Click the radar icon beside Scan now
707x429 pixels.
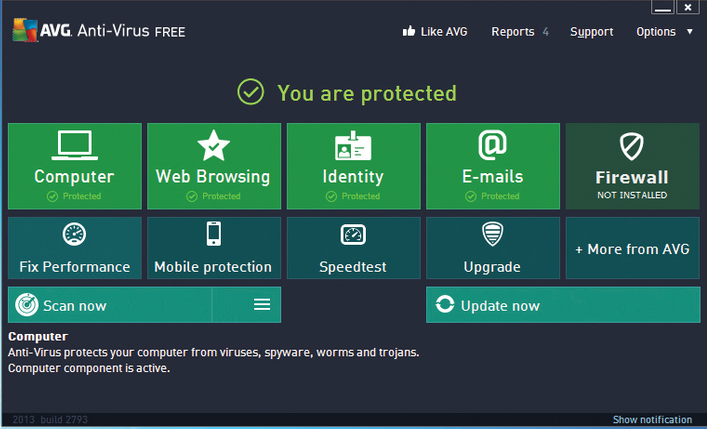click(27, 305)
